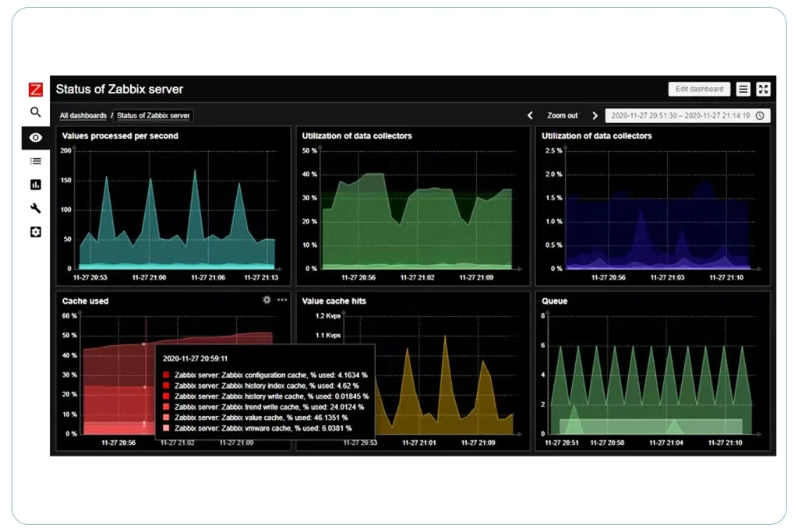Open the Reports bar chart icon

36,185
